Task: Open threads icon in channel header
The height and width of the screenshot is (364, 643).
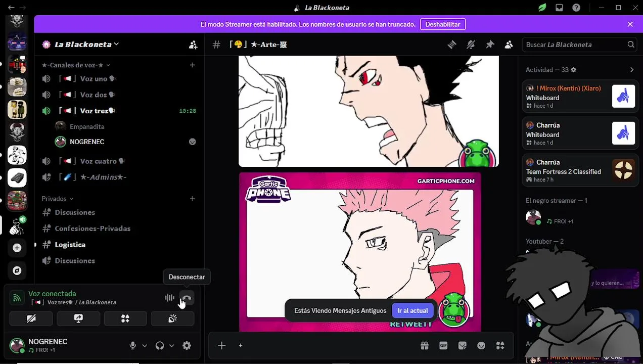Action: coord(452,44)
